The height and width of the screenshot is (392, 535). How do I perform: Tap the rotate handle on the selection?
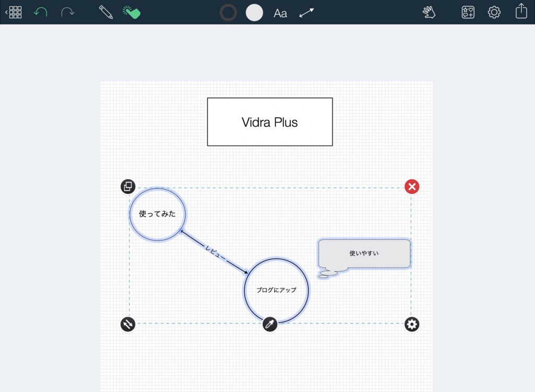click(128, 324)
